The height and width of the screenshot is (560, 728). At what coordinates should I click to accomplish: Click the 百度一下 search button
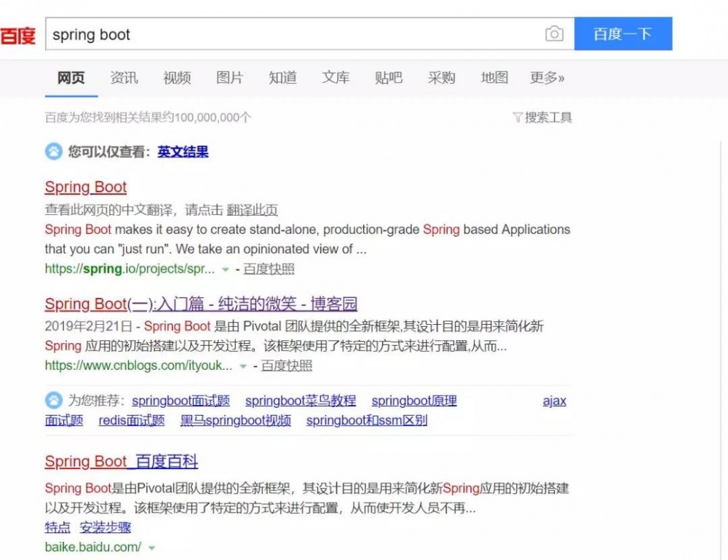click(624, 33)
